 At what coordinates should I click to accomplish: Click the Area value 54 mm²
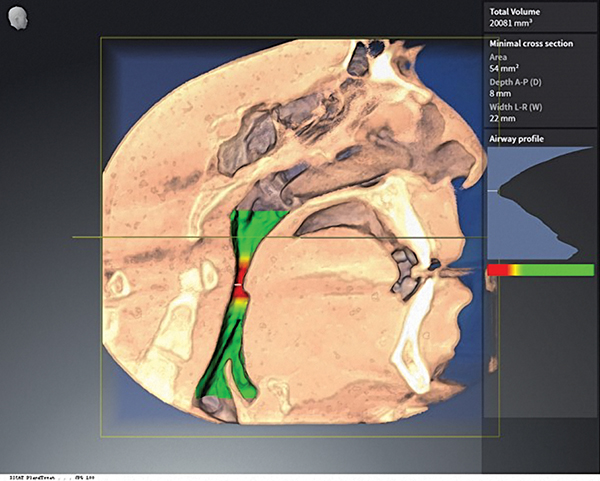505,69
